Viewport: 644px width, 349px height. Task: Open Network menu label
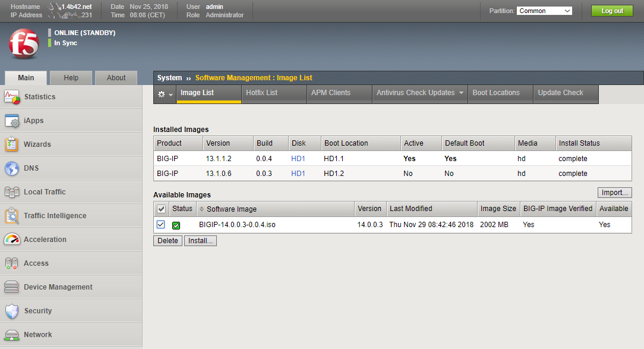[x=38, y=335]
